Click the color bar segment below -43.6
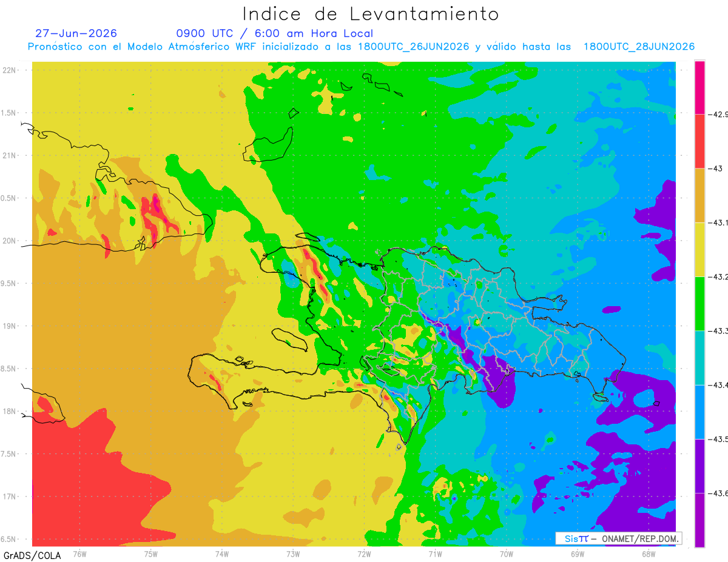Viewport: 728px width, 562px height. click(699, 520)
